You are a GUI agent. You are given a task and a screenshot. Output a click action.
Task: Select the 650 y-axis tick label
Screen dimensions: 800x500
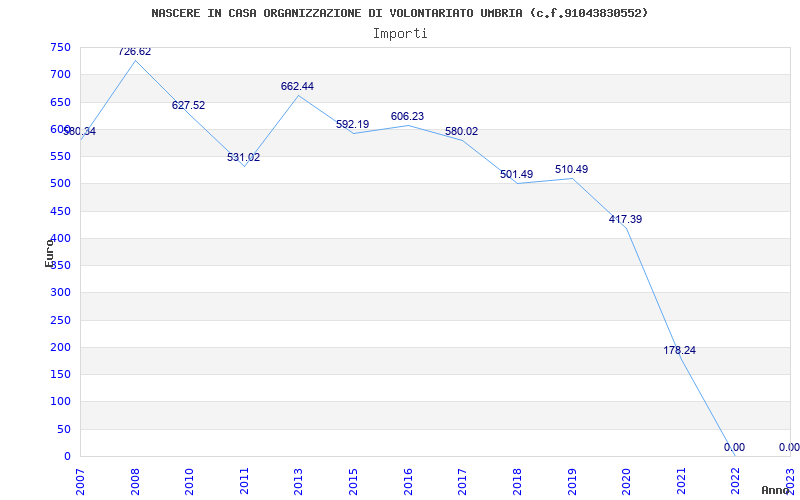click(x=60, y=102)
